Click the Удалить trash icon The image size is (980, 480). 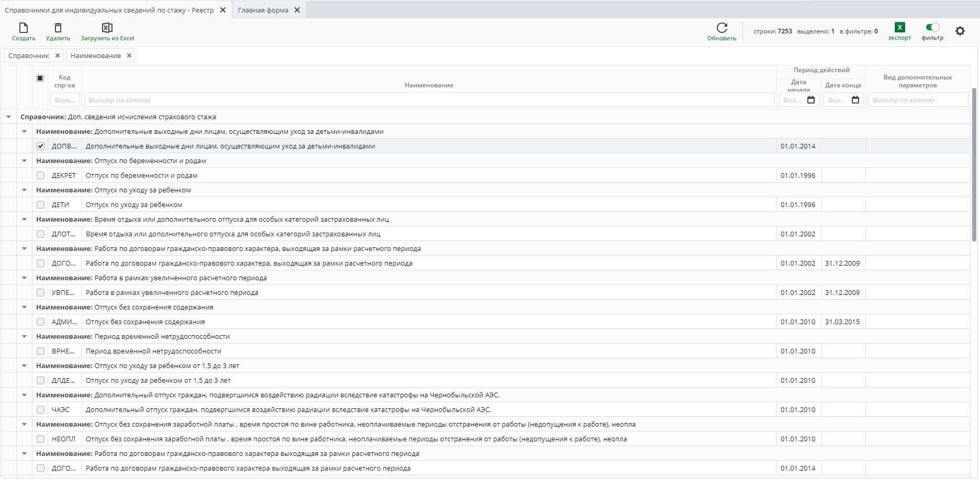point(58,28)
